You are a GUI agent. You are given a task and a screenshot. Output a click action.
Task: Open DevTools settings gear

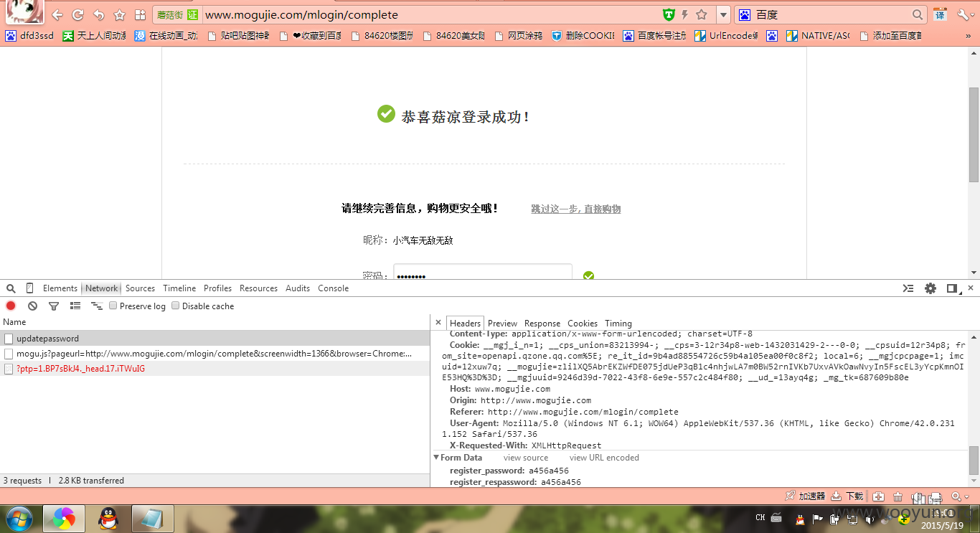(x=930, y=288)
